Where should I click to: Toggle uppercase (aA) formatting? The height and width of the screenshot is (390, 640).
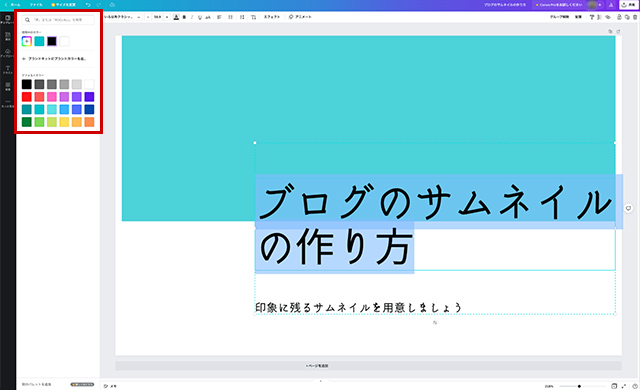208,17
